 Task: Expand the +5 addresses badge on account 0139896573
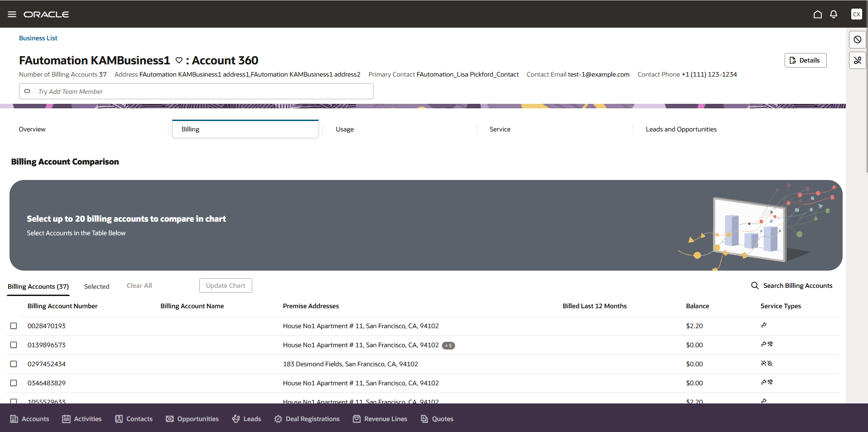click(448, 345)
